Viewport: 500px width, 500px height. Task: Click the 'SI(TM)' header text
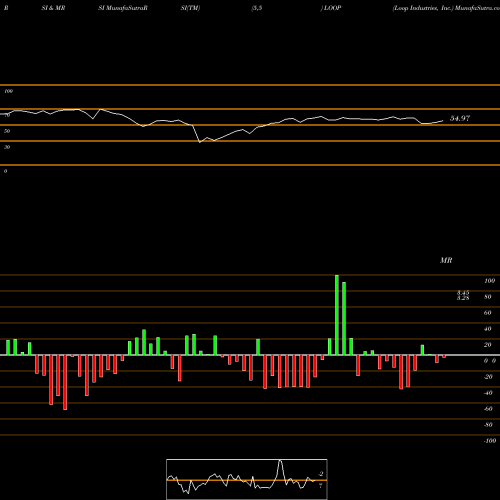click(190, 8)
